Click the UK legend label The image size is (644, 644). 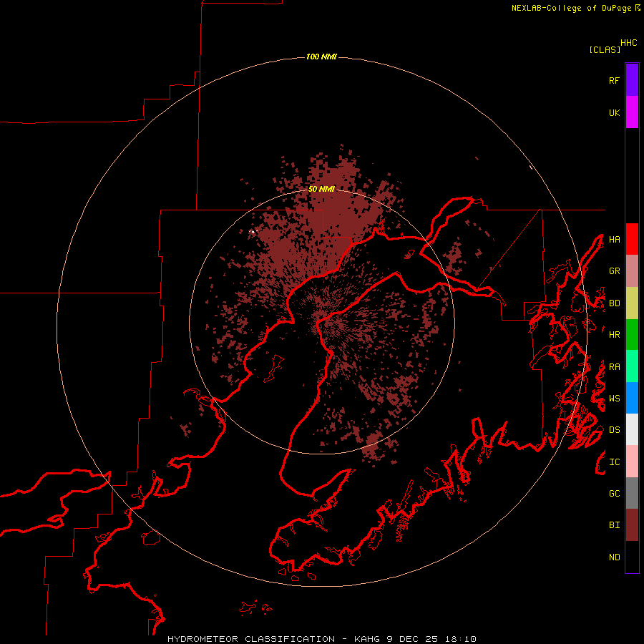(614, 112)
